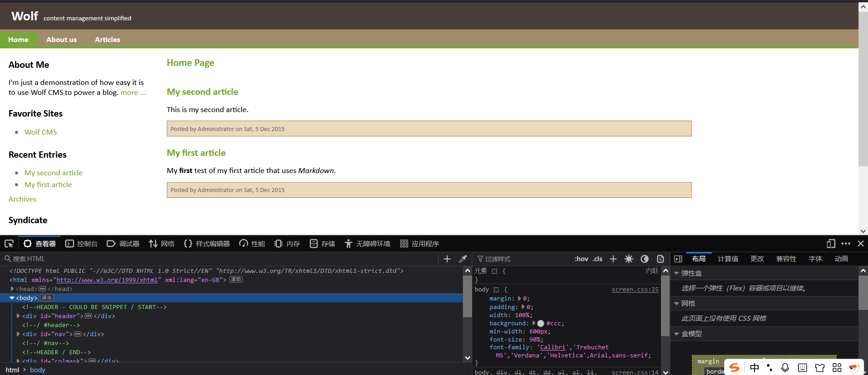This screenshot has height=375, width=868.
Task: Open 'My first article' in Recent Entries
Action: point(48,185)
